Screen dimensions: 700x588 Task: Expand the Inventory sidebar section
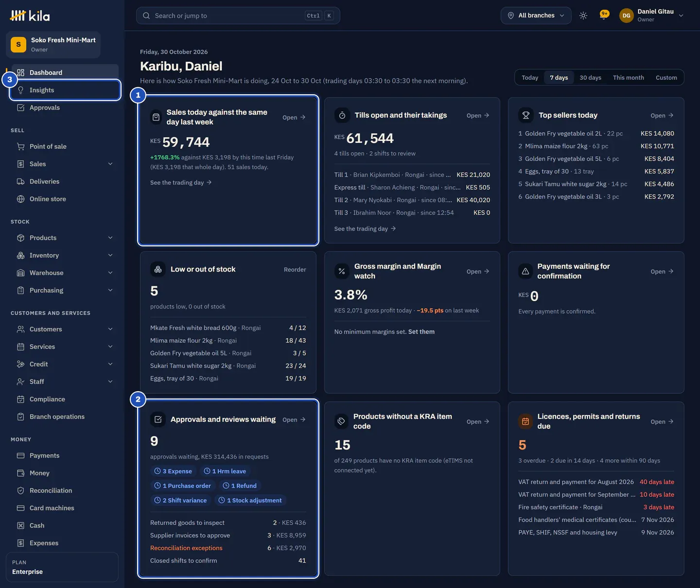(x=110, y=255)
